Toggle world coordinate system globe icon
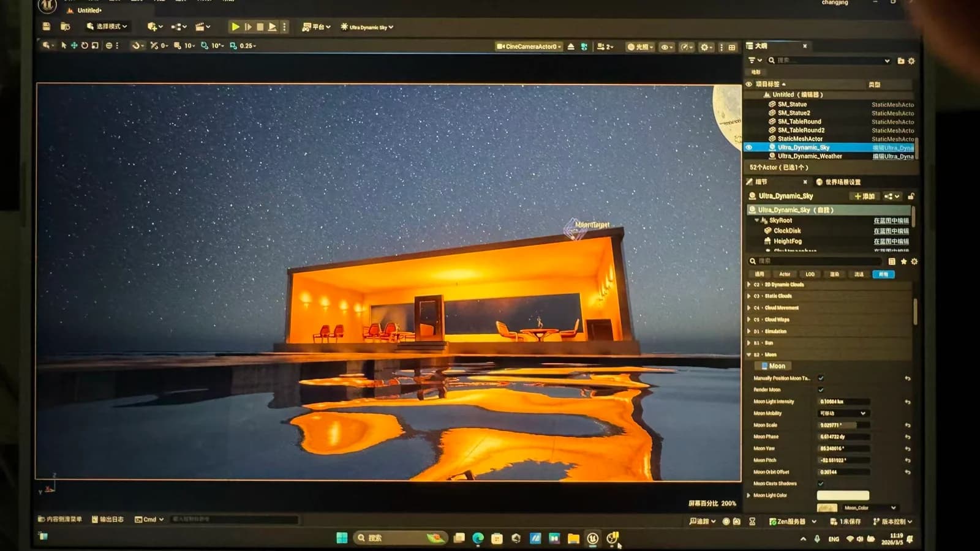The width and height of the screenshot is (980, 551). [x=109, y=45]
